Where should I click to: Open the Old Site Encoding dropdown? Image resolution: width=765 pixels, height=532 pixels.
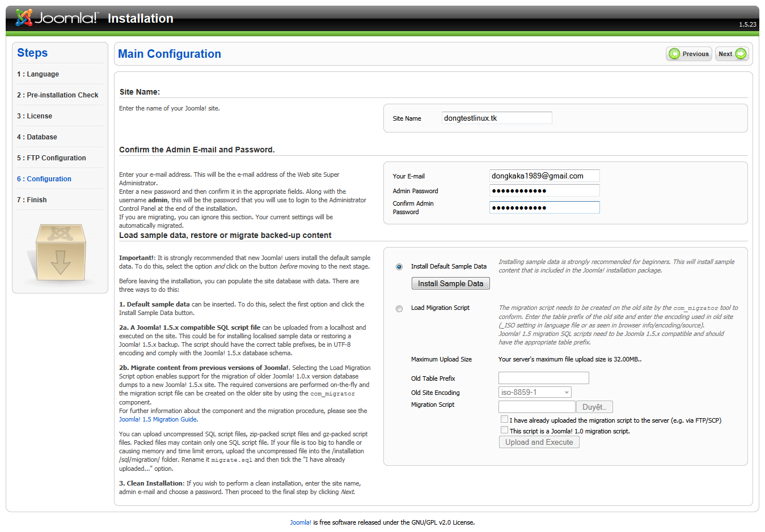pyautogui.click(x=535, y=392)
